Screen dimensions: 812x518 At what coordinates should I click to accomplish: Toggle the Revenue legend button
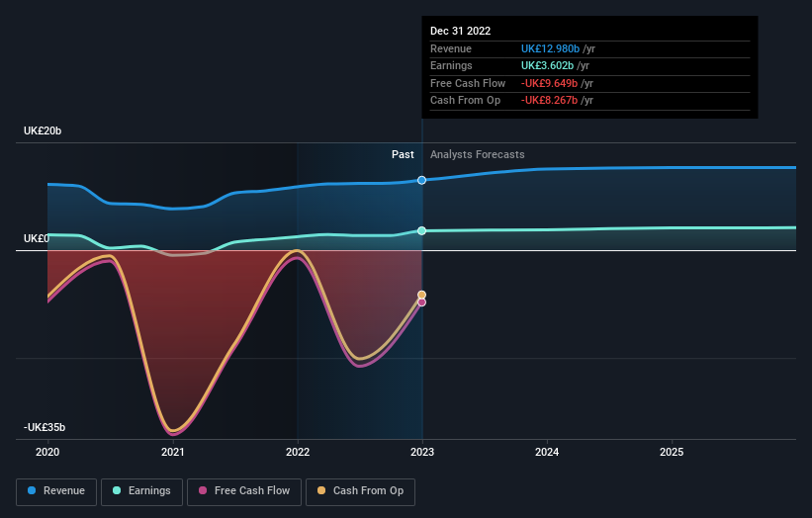coord(56,491)
